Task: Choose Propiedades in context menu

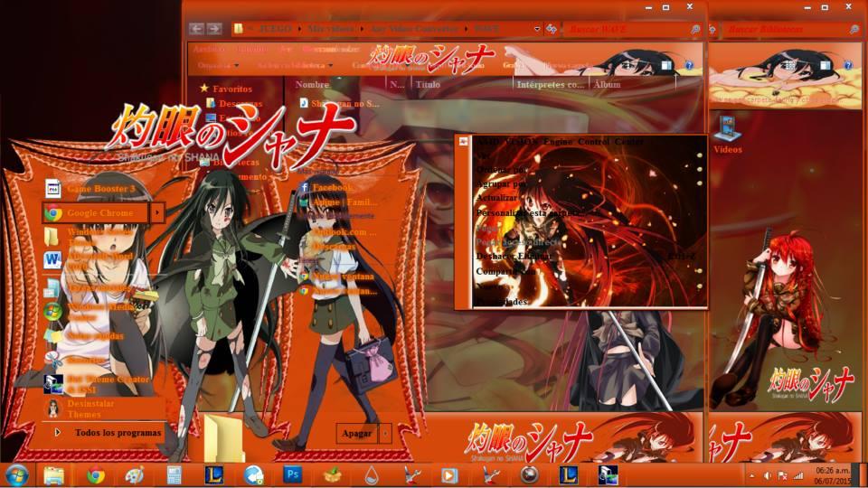Action: (x=502, y=302)
